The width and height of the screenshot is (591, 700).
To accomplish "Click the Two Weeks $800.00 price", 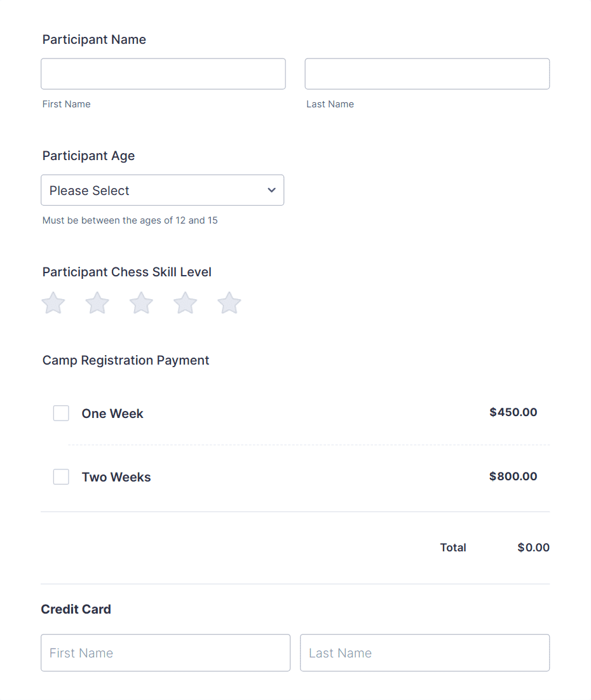I will pyautogui.click(x=513, y=476).
